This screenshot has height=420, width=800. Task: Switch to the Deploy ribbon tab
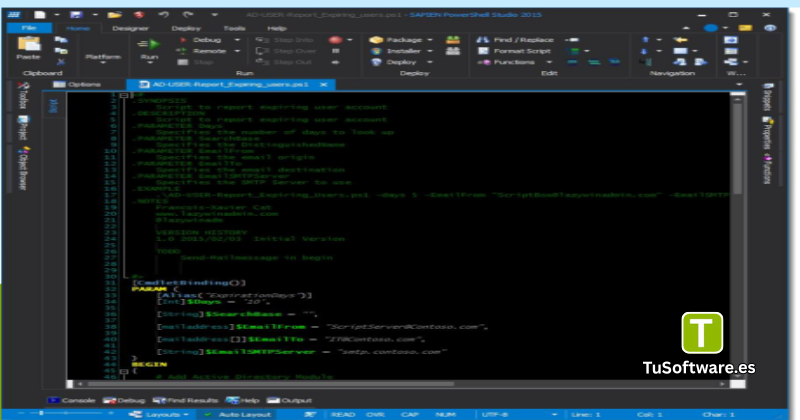click(186, 28)
